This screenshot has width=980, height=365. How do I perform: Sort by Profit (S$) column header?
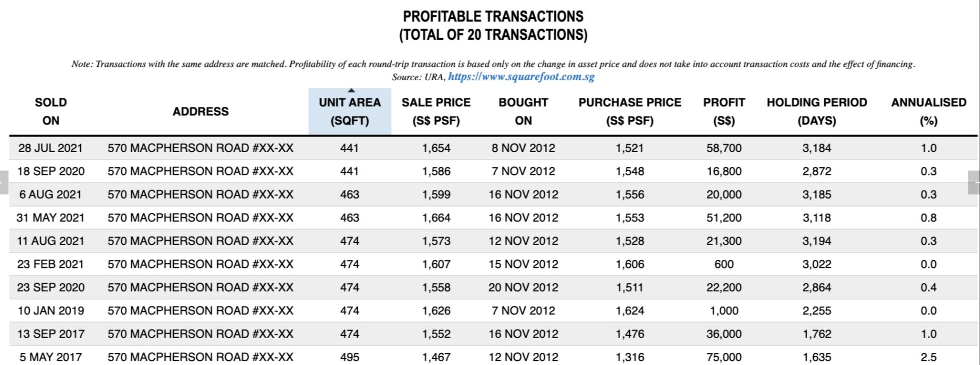point(724,112)
